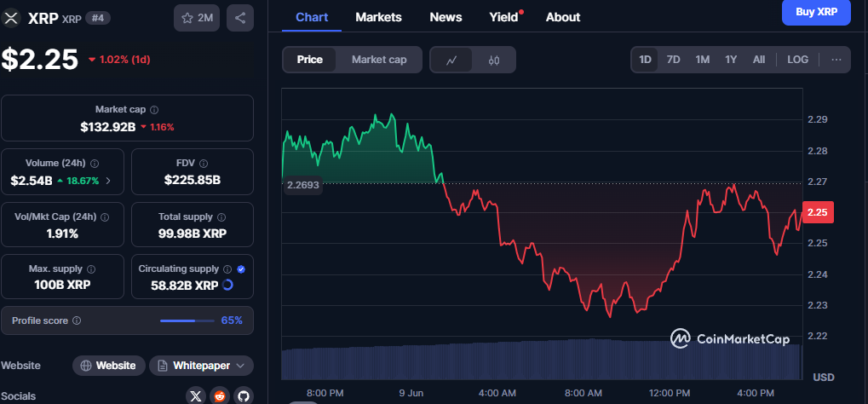Click info icon beside Max. supply
This screenshot has width=868, height=404.
point(91,269)
